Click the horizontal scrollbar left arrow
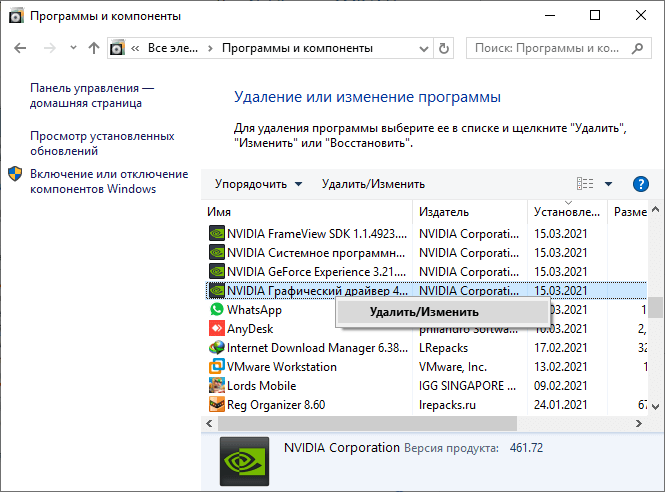Image resolution: width=665 pixels, height=492 pixels. (x=209, y=423)
